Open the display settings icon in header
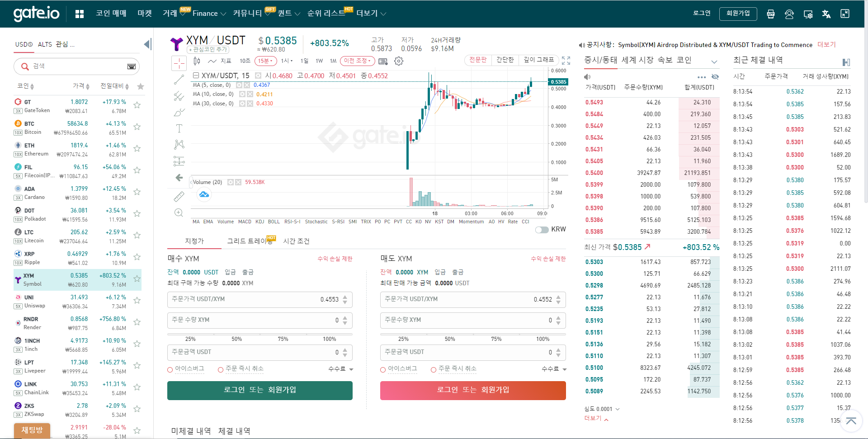Screen dimensions: 868x439 click(x=808, y=14)
